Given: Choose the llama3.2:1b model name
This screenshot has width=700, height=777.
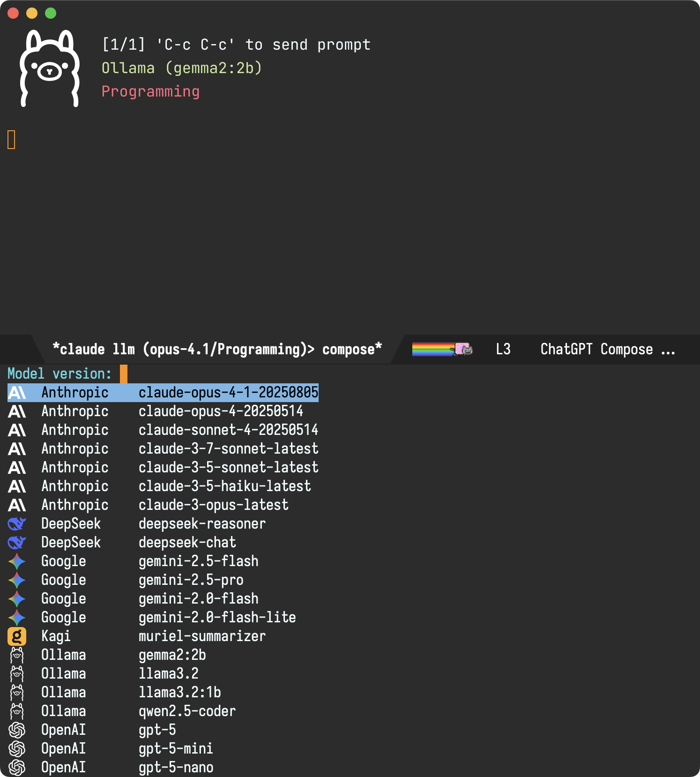Looking at the screenshot, I should pos(180,692).
